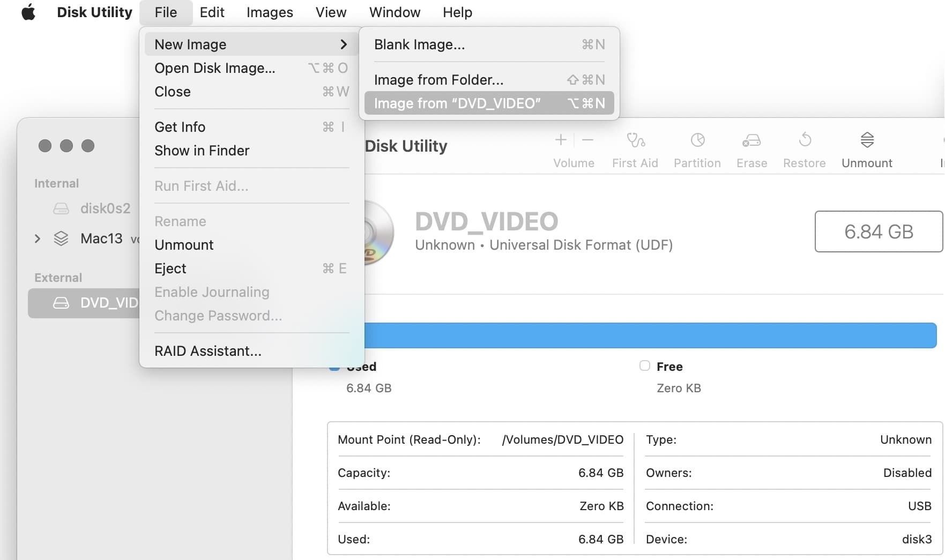Viewport: 945px width, 560px height.
Task: Click the Restore arrow icon
Action: [804, 140]
